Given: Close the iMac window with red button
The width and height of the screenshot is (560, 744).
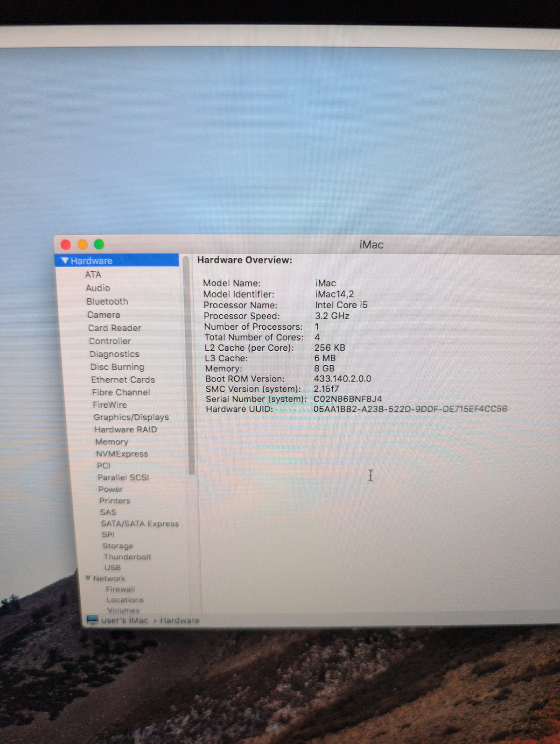Looking at the screenshot, I should pos(66,244).
